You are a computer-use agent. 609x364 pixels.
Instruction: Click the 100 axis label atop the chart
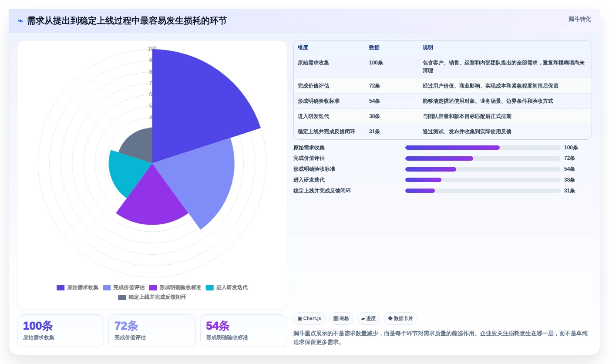click(152, 49)
